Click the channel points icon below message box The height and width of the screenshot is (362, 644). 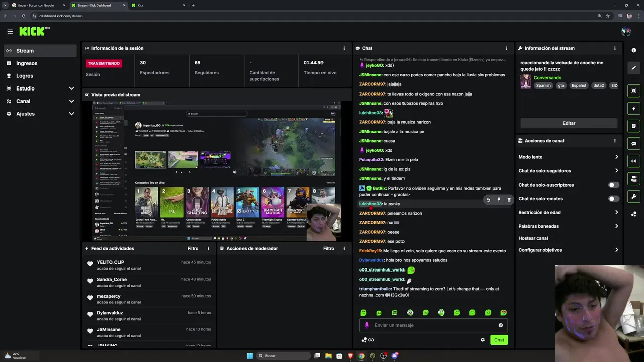(364, 340)
